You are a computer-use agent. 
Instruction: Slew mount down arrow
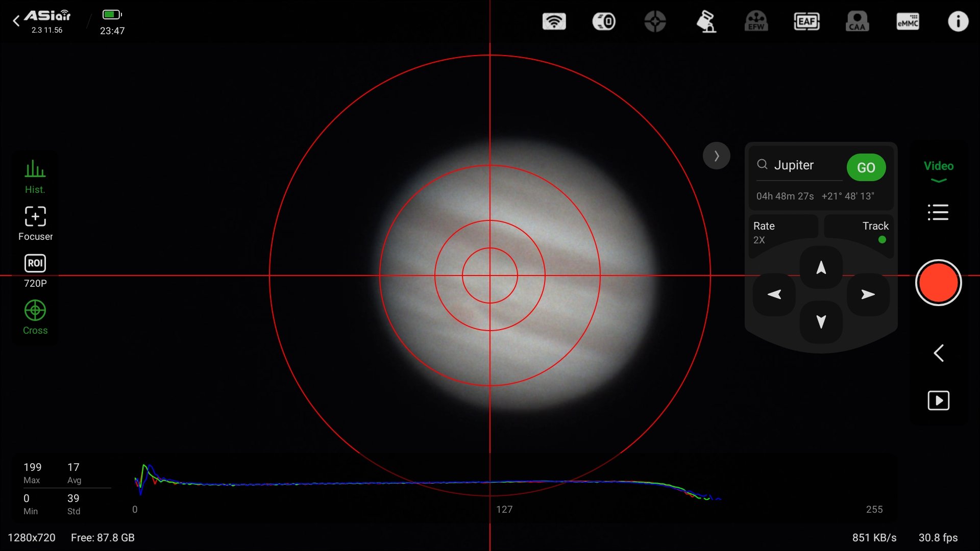821,322
